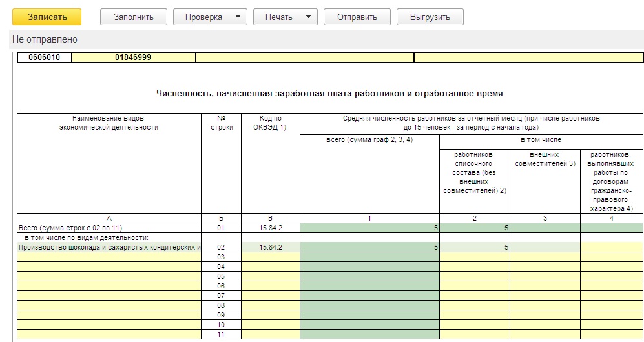This screenshot has height=342, width=644.
Task: Click Производство шоколада activity name cell
Action: click(x=109, y=247)
